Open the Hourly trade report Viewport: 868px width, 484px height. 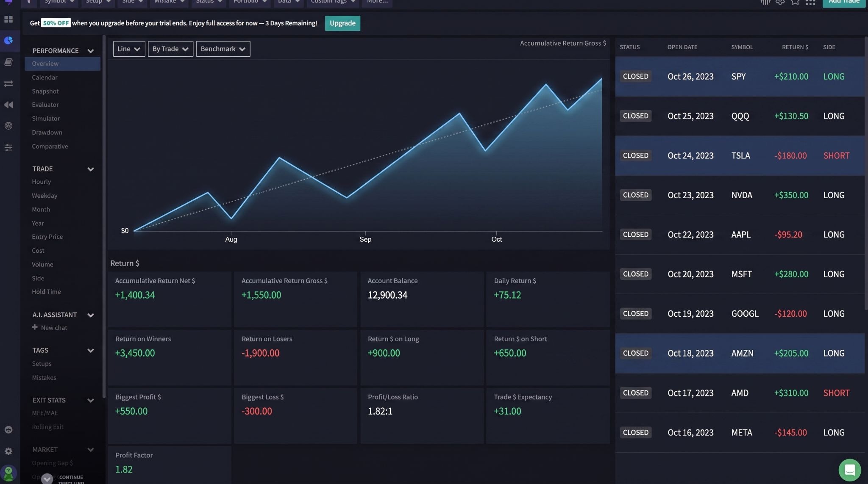point(42,182)
